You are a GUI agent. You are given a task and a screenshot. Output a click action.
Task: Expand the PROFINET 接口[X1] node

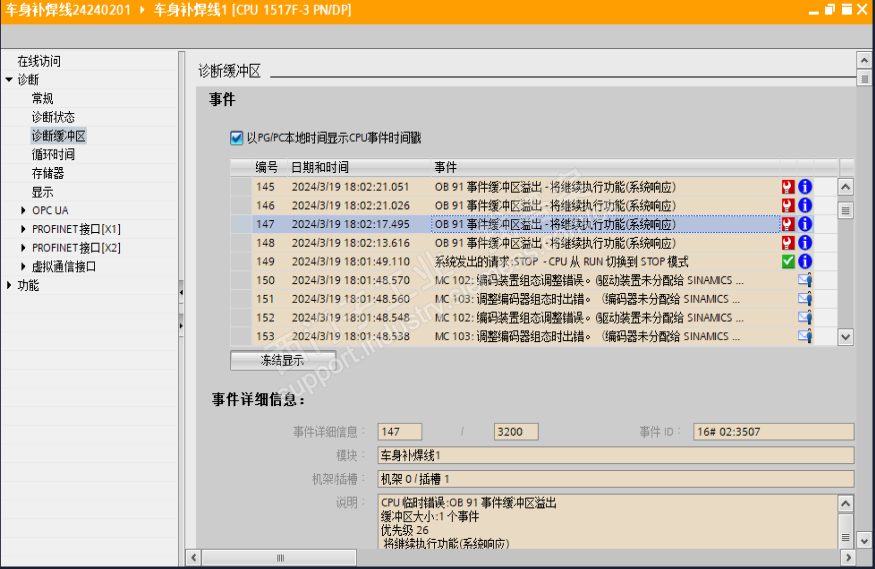click(x=23, y=229)
